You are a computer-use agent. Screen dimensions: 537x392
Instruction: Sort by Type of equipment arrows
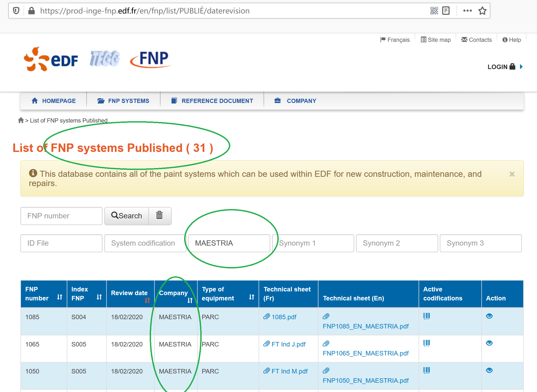pyautogui.click(x=251, y=297)
